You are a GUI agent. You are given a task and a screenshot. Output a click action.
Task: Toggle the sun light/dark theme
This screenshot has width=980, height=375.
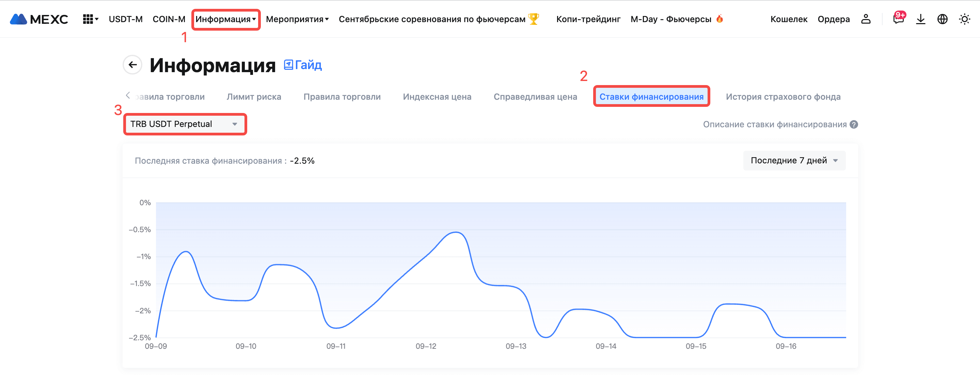tap(964, 19)
